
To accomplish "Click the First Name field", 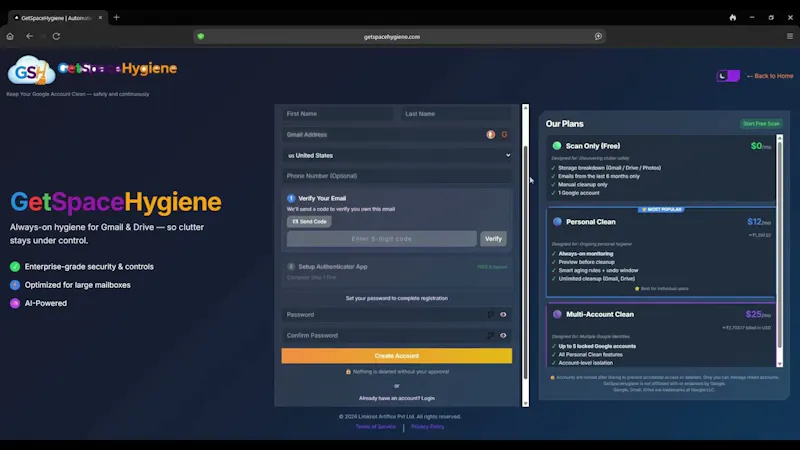I will pyautogui.click(x=338, y=114).
